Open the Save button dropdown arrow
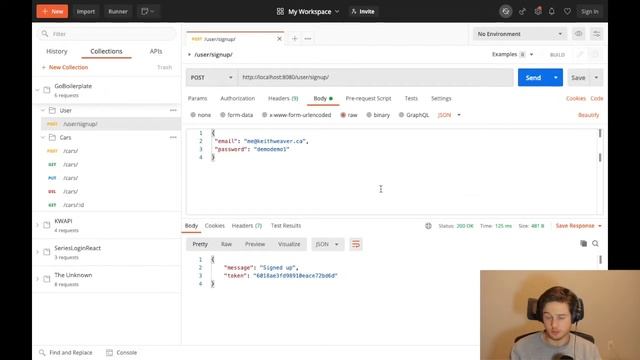The image size is (640, 360). tap(596, 78)
